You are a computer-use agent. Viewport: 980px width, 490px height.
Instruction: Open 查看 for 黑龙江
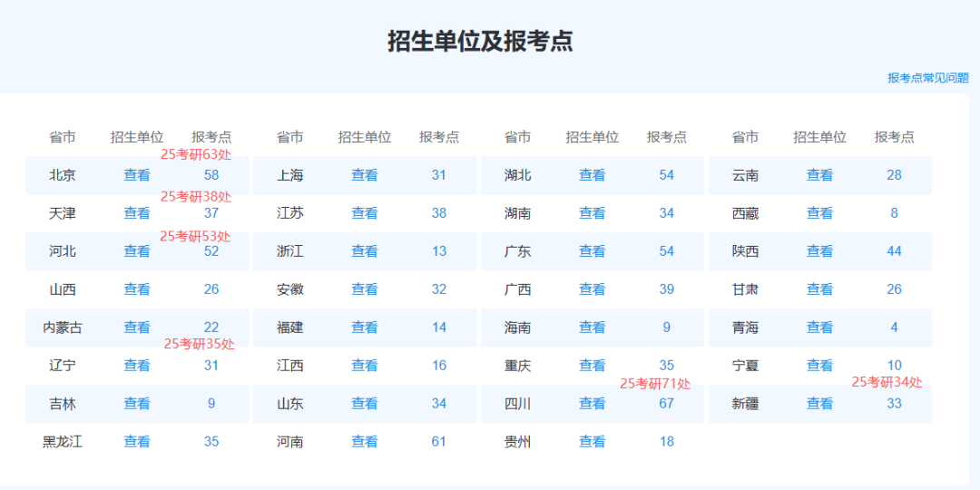[137, 442]
